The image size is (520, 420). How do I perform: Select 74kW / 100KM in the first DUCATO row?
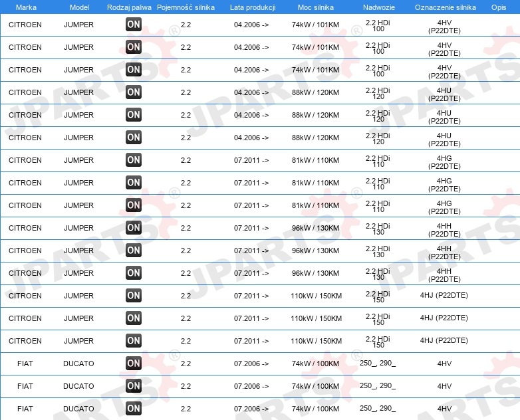[315, 364]
